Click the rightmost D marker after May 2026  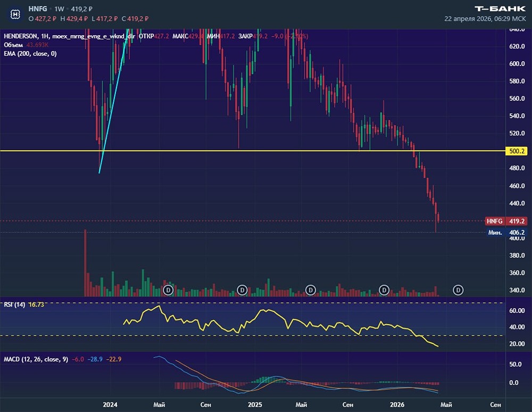point(458,290)
